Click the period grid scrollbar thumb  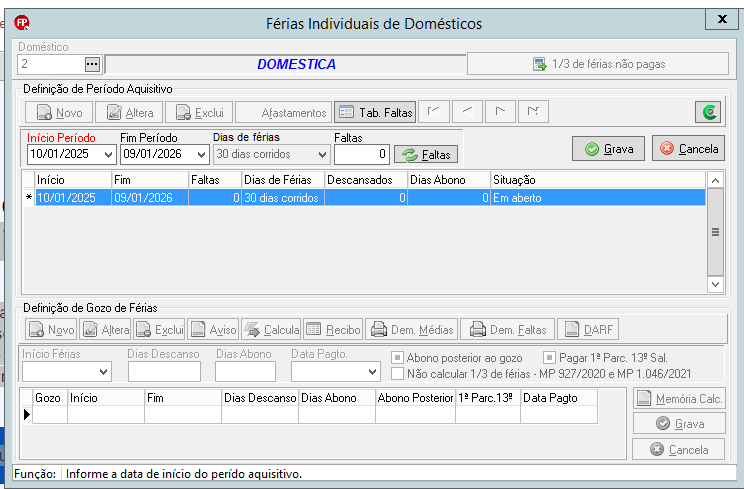716,232
